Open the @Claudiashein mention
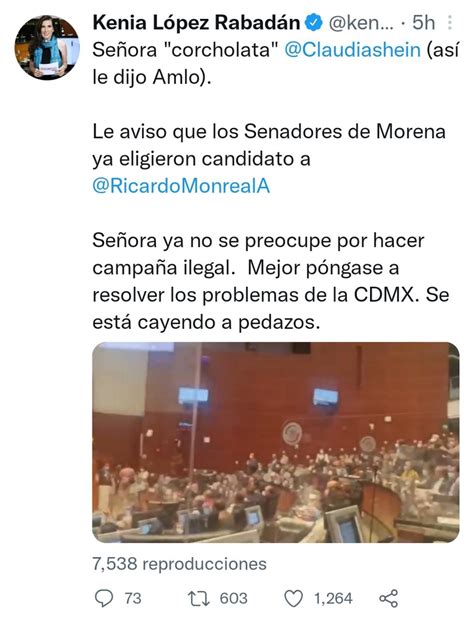This screenshot has height=619, width=474. click(352, 51)
